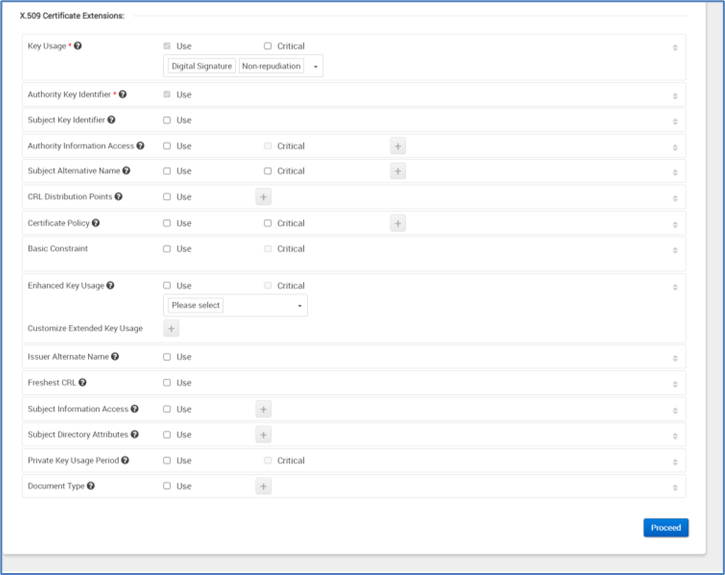
Task: Enable Use checkbox for Basic Constraint
Action: 167,249
